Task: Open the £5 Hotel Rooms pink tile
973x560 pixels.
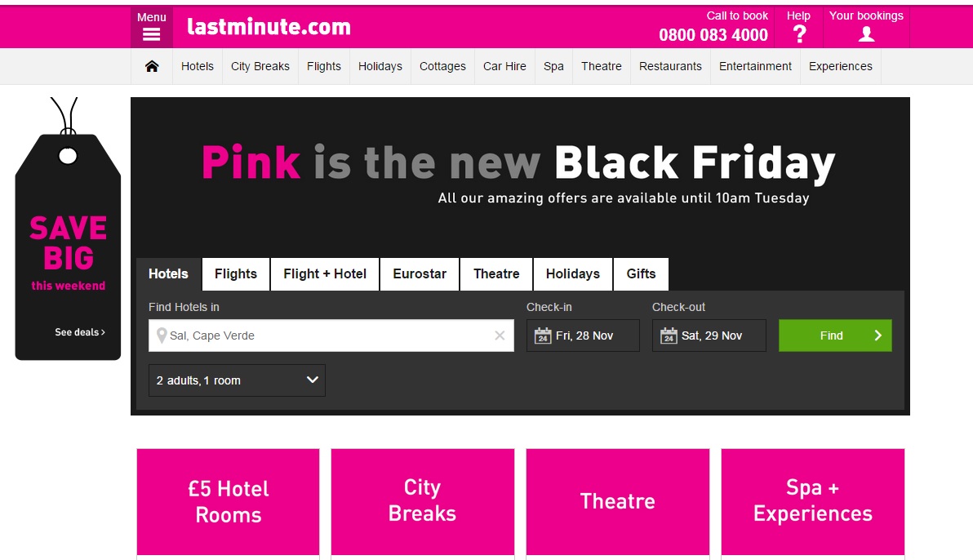Action: (x=229, y=502)
